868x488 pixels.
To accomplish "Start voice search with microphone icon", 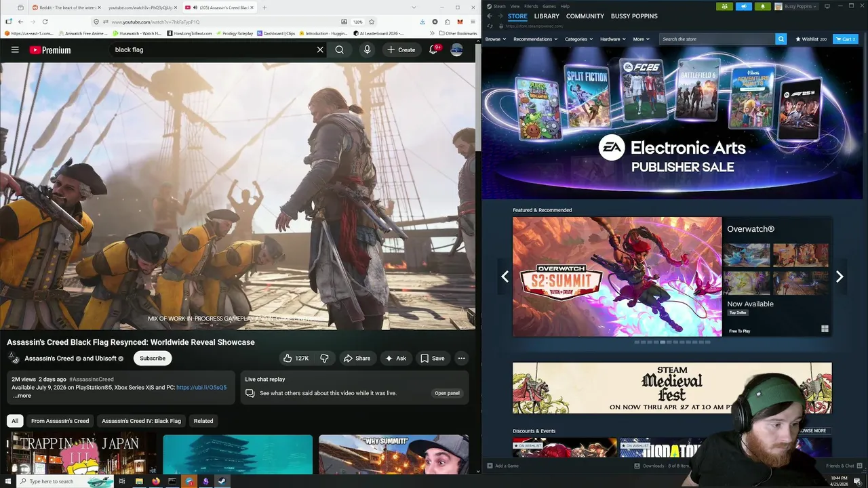I will (367, 49).
